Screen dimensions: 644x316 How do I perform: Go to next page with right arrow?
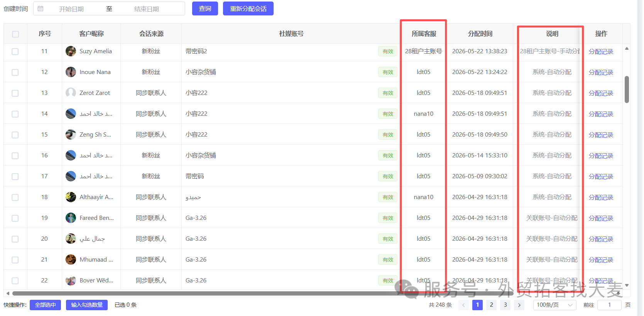(x=519, y=305)
